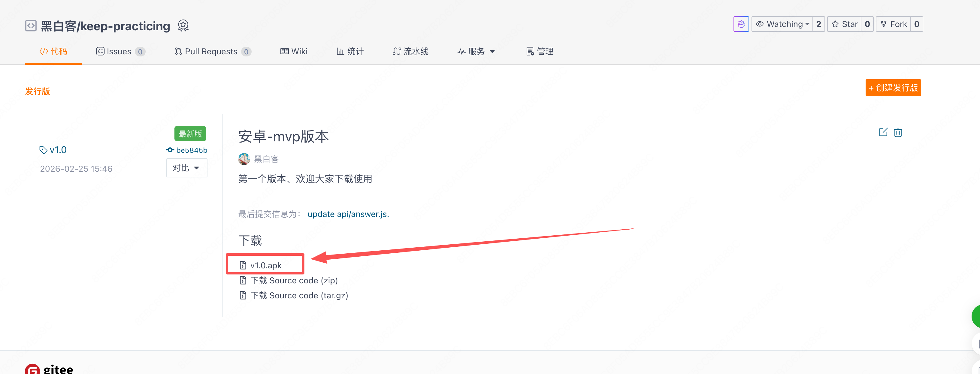Open the 对比 compare dropdown
Screen dimensions: 980x374
(186, 168)
